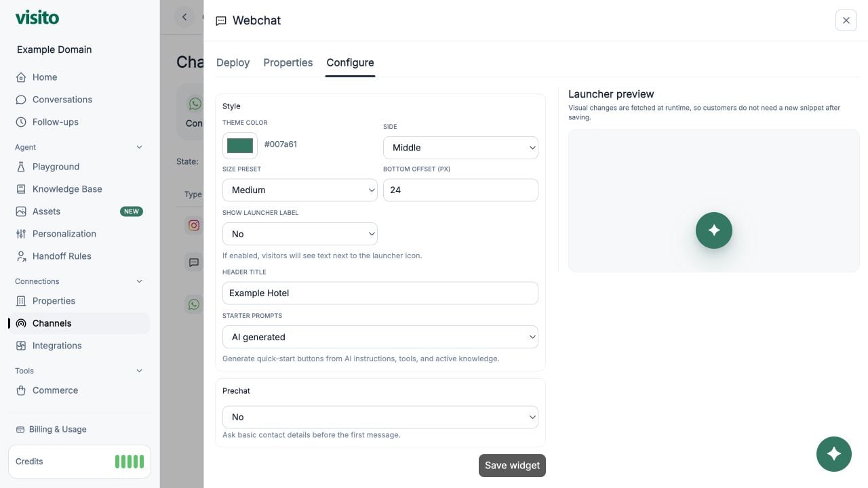This screenshot has height=488, width=868.
Task: Open the Size Preset dropdown
Action: tap(300, 190)
